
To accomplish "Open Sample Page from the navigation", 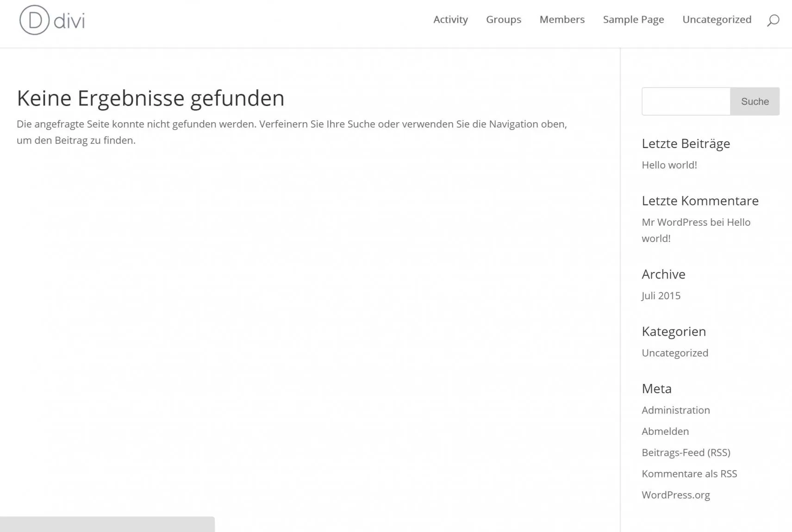I will point(633,19).
